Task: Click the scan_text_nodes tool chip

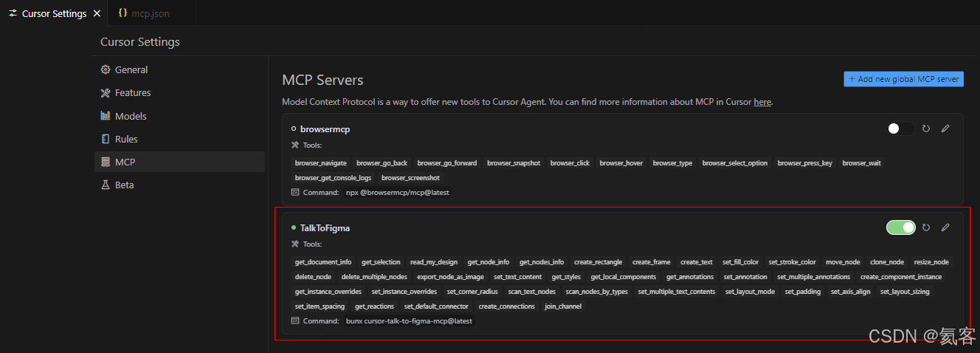Action: (x=532, y=292)
